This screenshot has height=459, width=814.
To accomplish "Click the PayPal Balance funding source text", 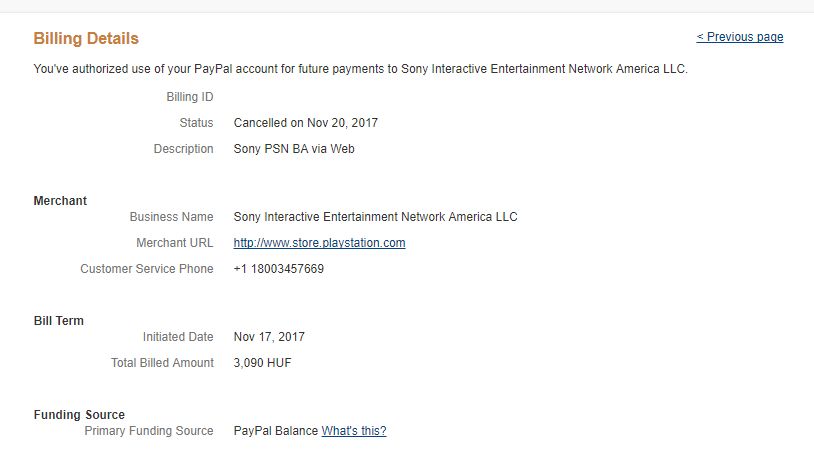I will (275, 431).
